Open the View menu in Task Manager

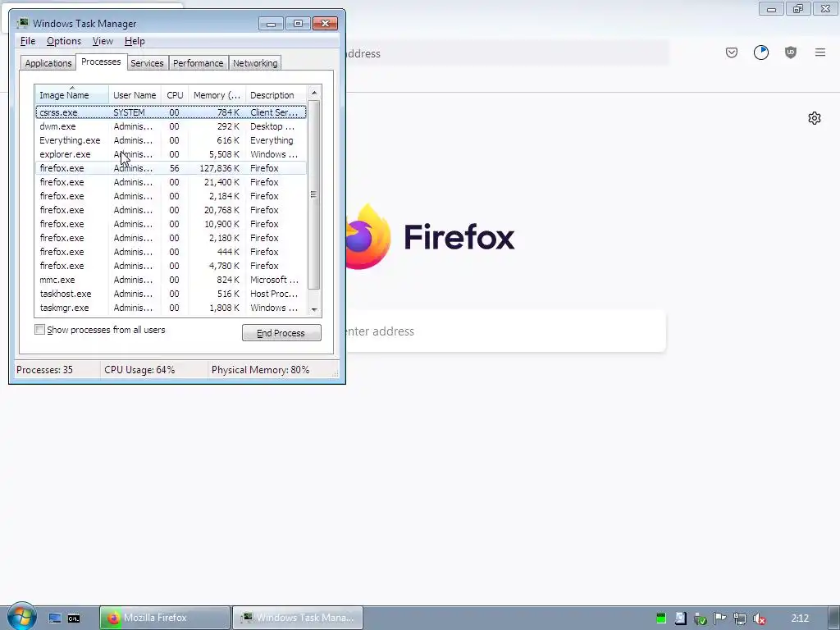pyautogui.click(x=103, y=41)
